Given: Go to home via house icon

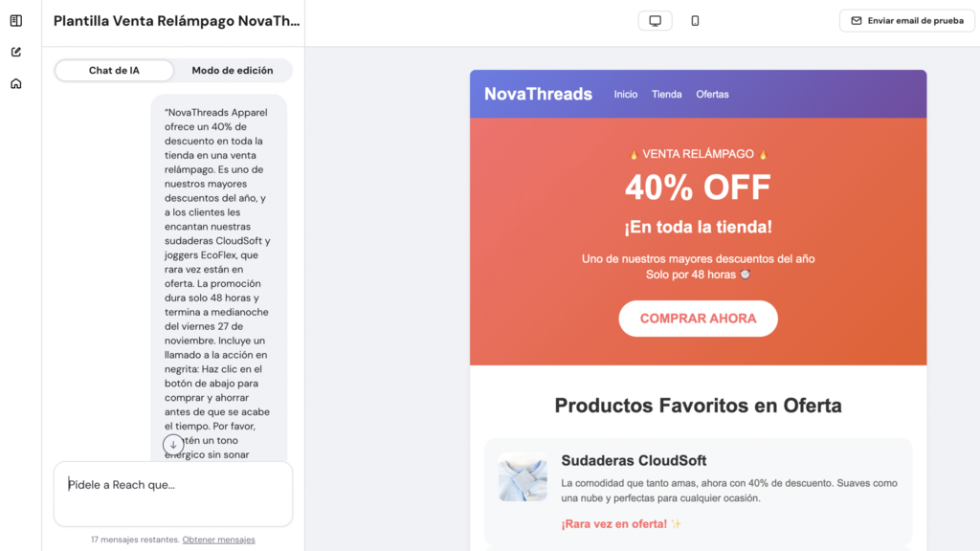Looking at the screenshot, I should pos(16,83).
